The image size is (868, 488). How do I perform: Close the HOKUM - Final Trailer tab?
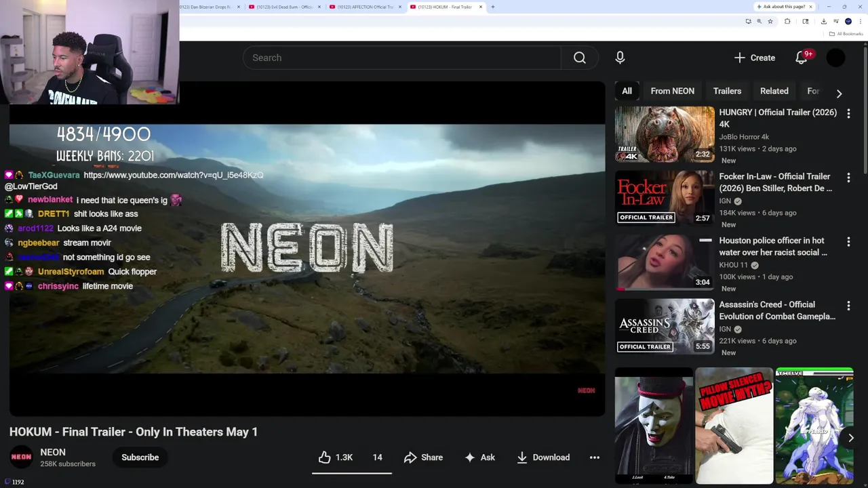click(481, 7)
